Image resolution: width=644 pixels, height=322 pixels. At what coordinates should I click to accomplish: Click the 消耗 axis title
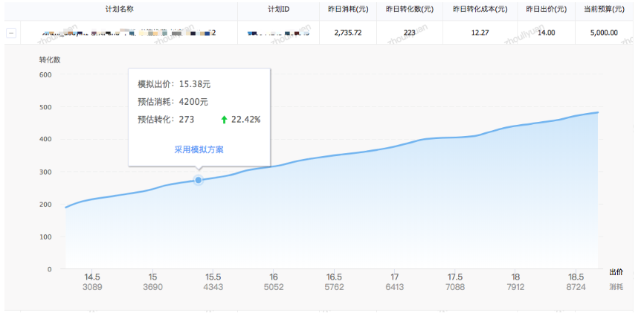[616, 287]
